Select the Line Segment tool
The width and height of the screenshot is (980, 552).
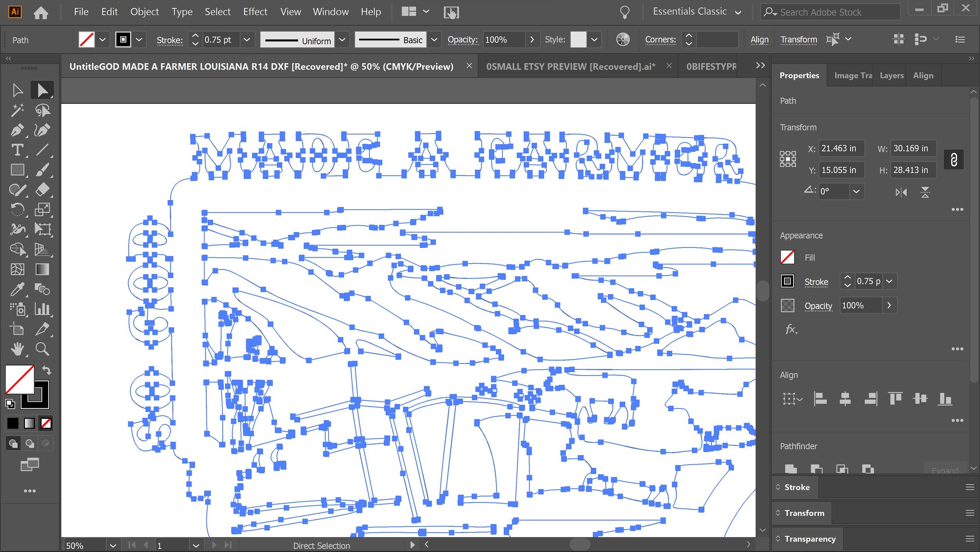[x=42, y=150]
